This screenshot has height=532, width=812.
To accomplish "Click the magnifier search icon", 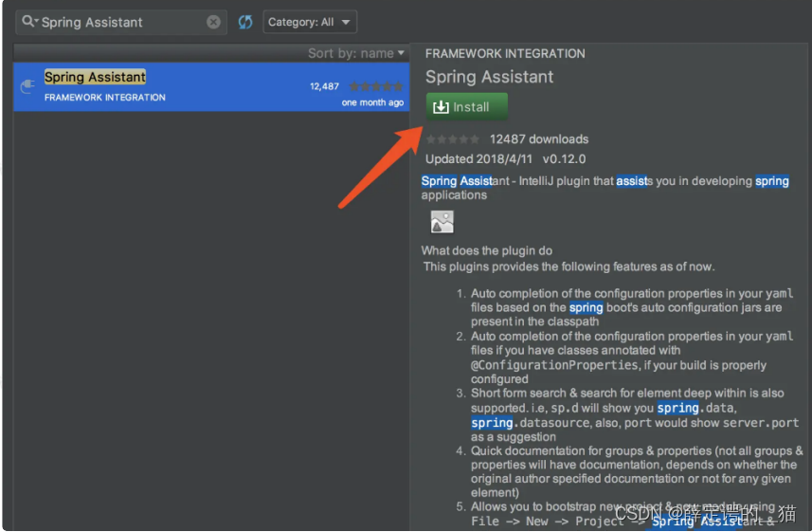I will coord(28,21).
